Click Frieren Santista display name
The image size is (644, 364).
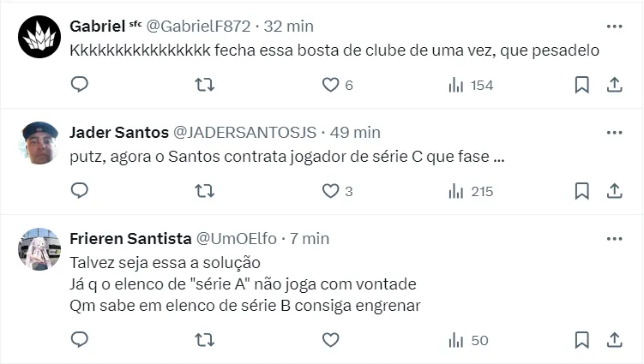coord(130,238)
